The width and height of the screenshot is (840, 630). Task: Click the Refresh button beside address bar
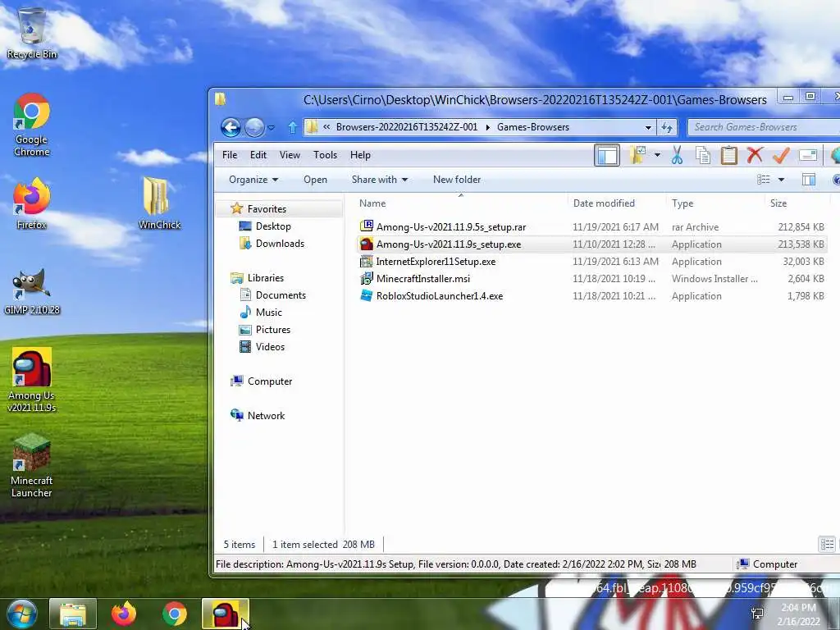point(667,127)
